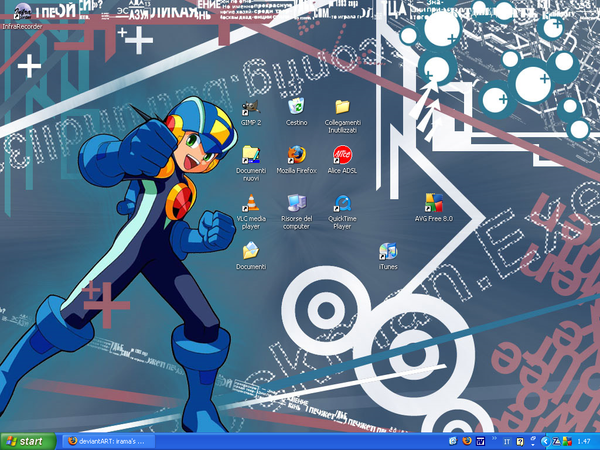
Task: Select the AVG Free 8.0 desktop icon
Action: click(434, 208)
